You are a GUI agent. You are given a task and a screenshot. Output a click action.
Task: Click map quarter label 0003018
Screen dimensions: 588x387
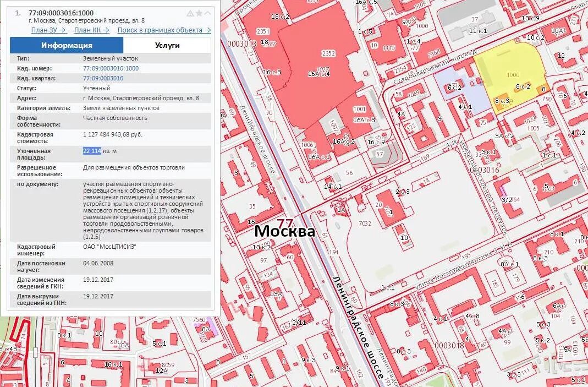click(x=449, y=345)
